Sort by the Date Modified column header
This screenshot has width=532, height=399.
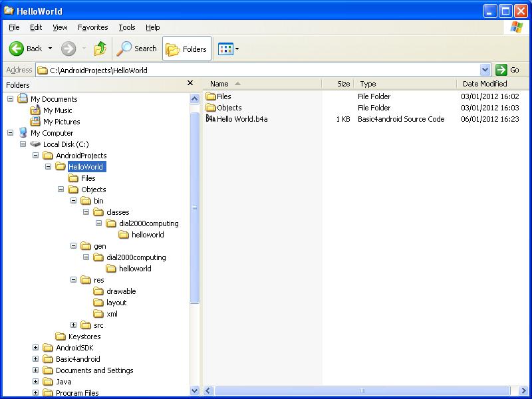coord(494,84)
